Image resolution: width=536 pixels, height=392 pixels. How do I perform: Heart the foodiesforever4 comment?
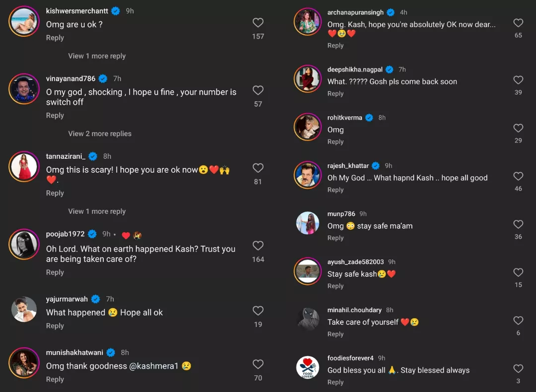tap(518, 369)
